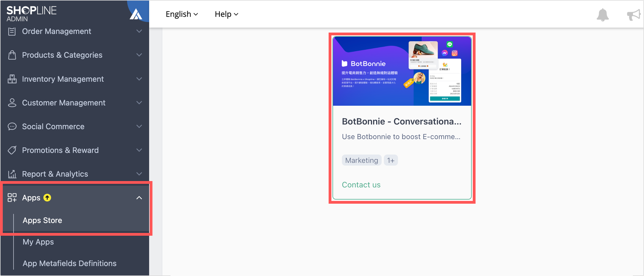Click the Inventory Management boxes icon
Screen dimensions: 644x276
(x=12, y=79)
